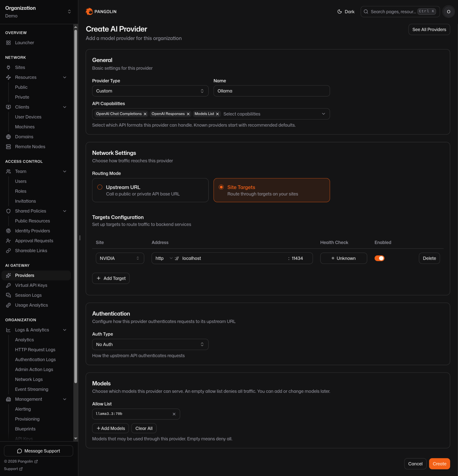Click the Logs & Analytics chart icon
The height and width of the screenshot is (476, 458).
(9, 330)
